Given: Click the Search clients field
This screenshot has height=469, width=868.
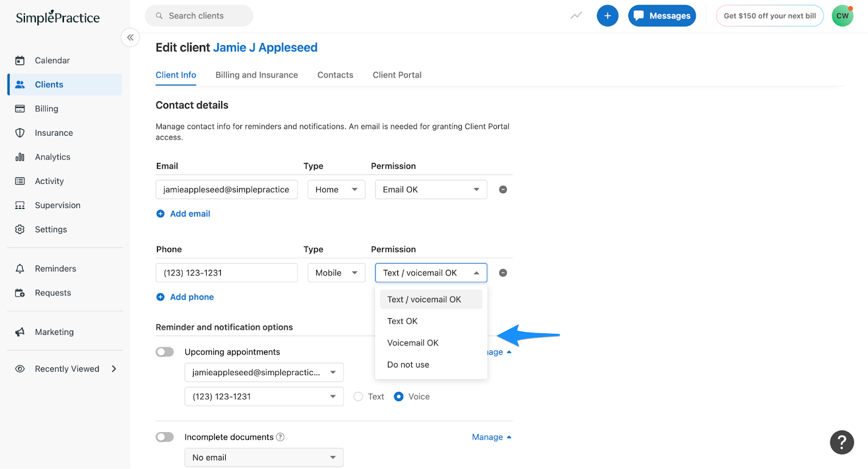Looking at the screenshot, I should pos(199,16).
